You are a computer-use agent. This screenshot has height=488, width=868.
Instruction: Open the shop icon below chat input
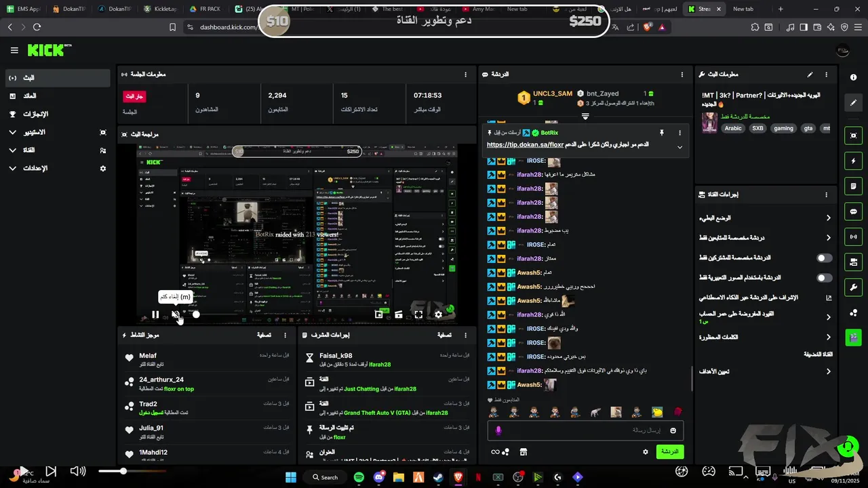coord(524,452)
